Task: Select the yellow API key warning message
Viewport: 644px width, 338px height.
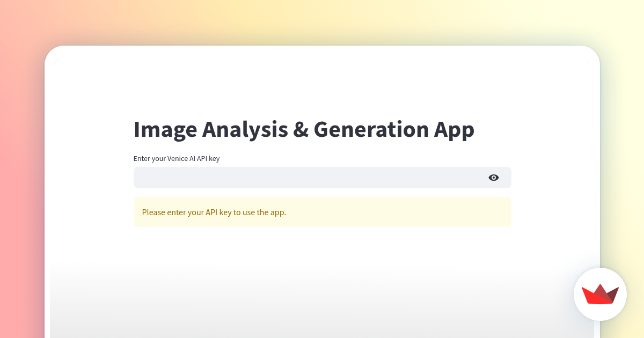Action: [322, 212]
